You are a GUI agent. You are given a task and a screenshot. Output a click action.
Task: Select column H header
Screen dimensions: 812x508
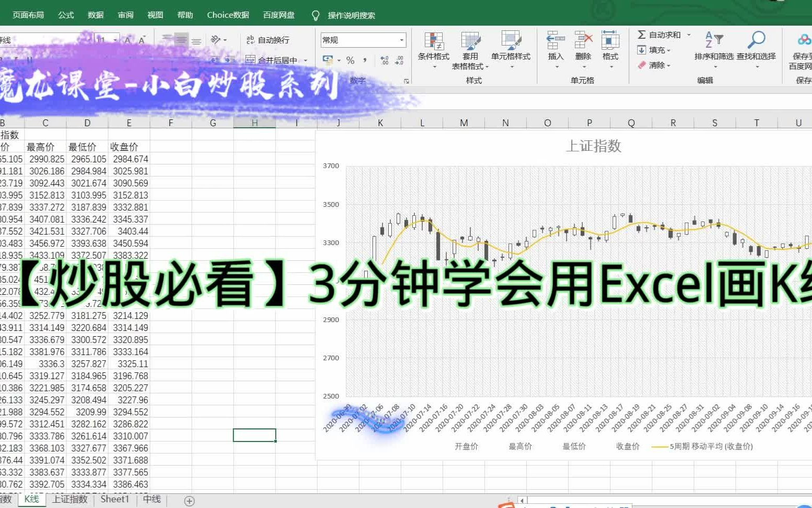(255, 123)
